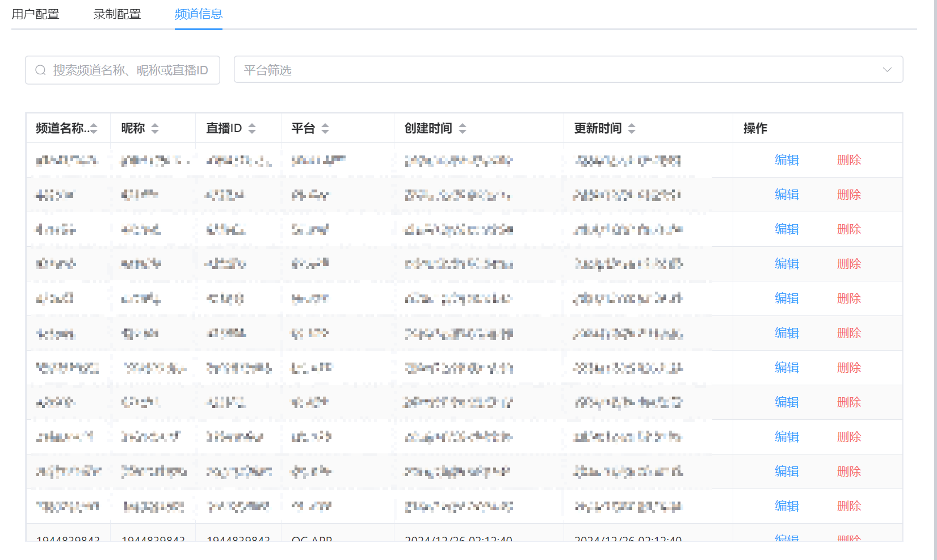Switch to the 用户配置 tab
The image size is (937, 560).
click(35, 14)
